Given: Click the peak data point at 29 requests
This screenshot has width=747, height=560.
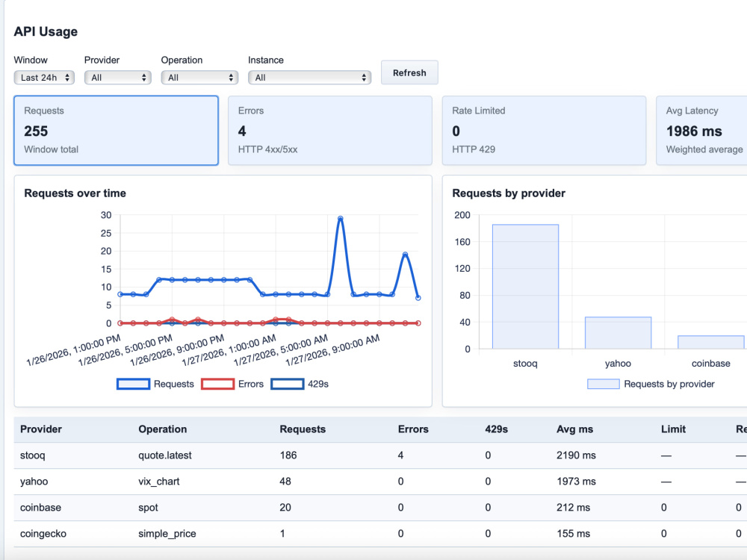Looking at the screenshot, I should click(340, 219).
